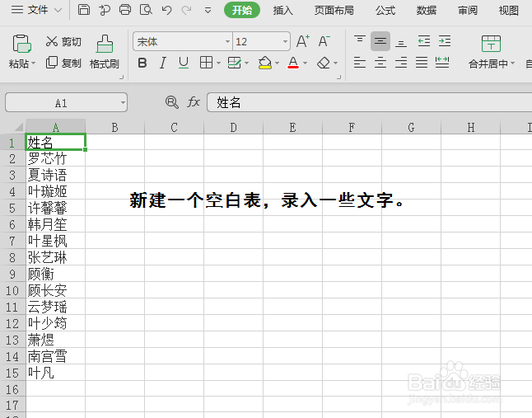
Task: Click the Print icon in quick toolbar
Action: pyautogui.click(x=125, y=10)
